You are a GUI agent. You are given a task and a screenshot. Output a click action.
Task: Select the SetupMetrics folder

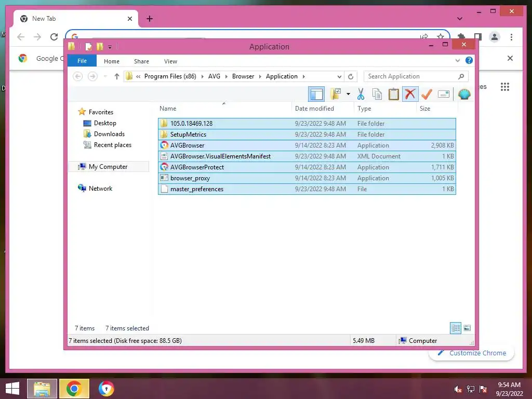307,135
